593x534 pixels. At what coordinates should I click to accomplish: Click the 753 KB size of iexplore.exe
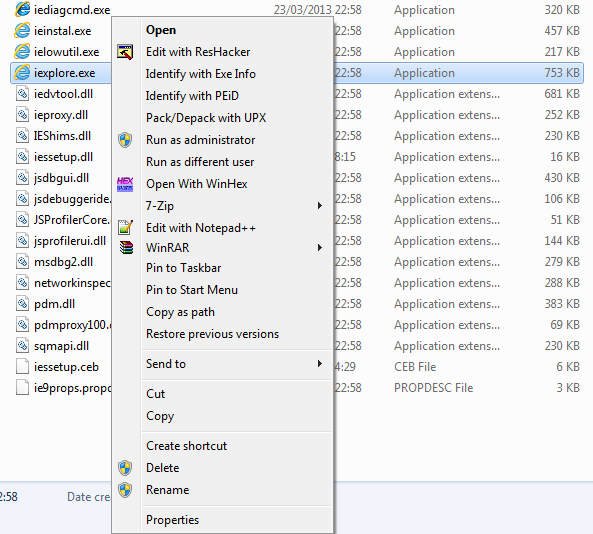(x=562, y=73)
